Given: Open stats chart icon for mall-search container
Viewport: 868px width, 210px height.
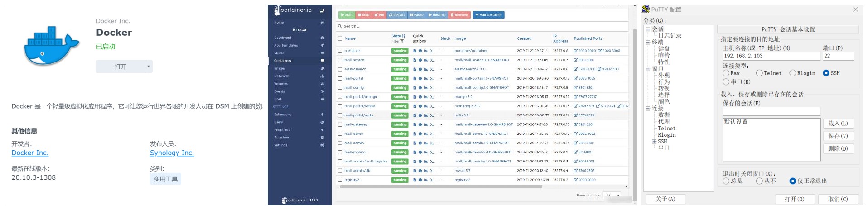Looking at the screenshot, I should (x=426, y=60).
